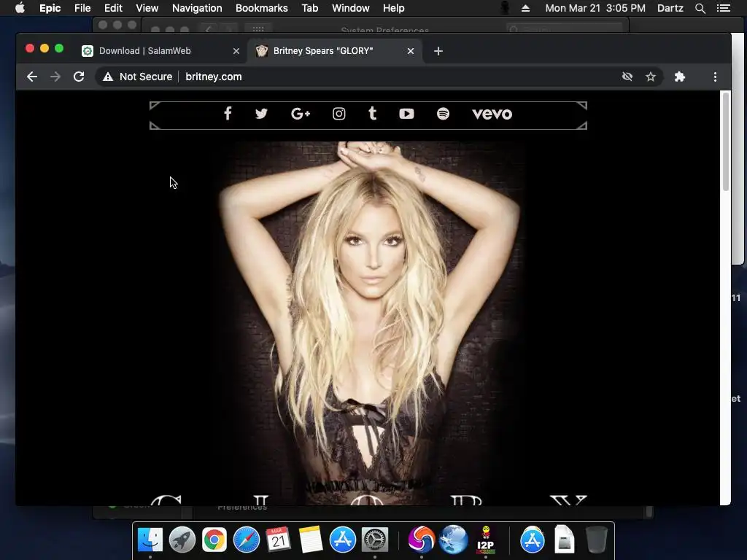Open the Facebook social link
This screenshot has height=560, width=747.
(228, 113)
